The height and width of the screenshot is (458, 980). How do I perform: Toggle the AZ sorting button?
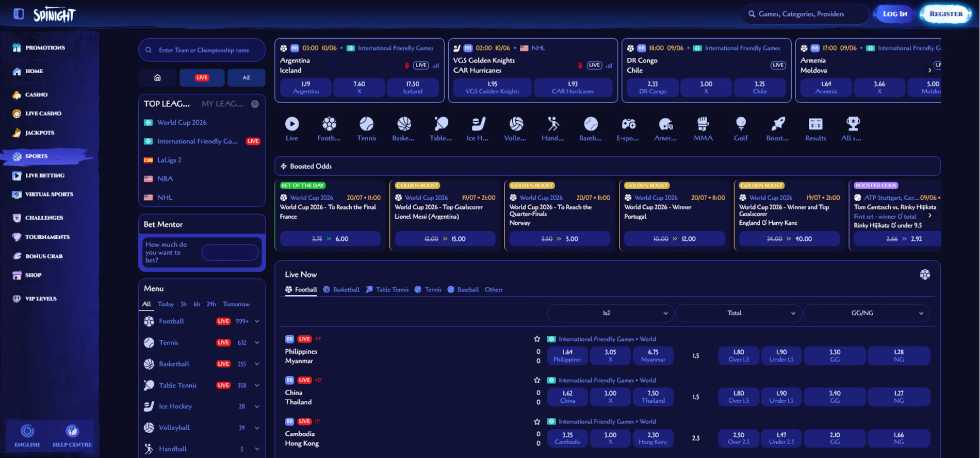[246, 77]
